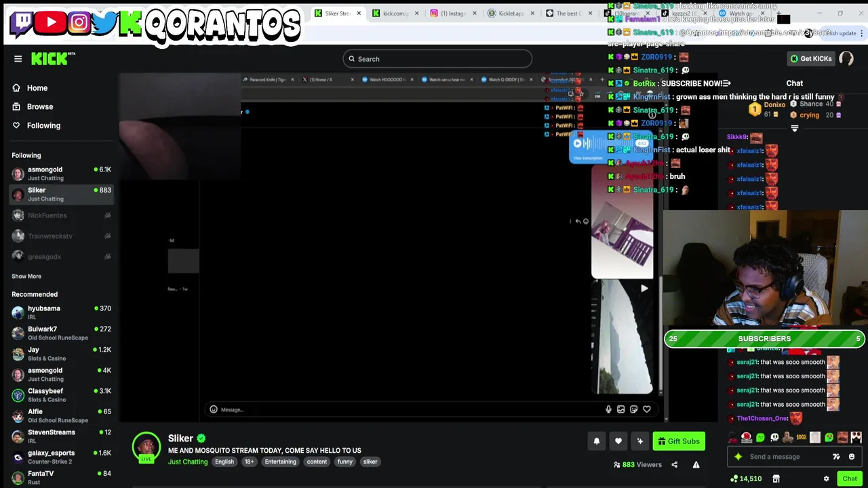868x488 pixels.
Task: Open Sliker channel in Following list
Action: (61, 195)
